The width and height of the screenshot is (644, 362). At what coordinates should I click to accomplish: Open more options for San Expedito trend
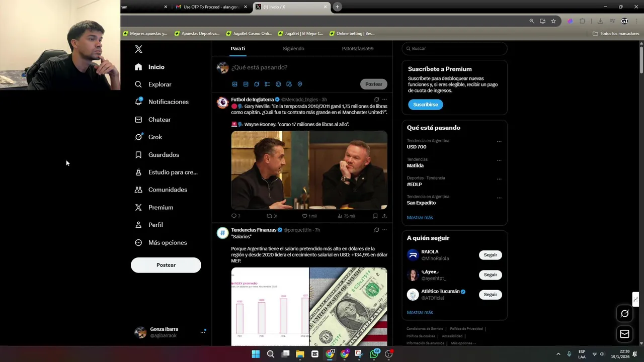[x=499, y=198]
